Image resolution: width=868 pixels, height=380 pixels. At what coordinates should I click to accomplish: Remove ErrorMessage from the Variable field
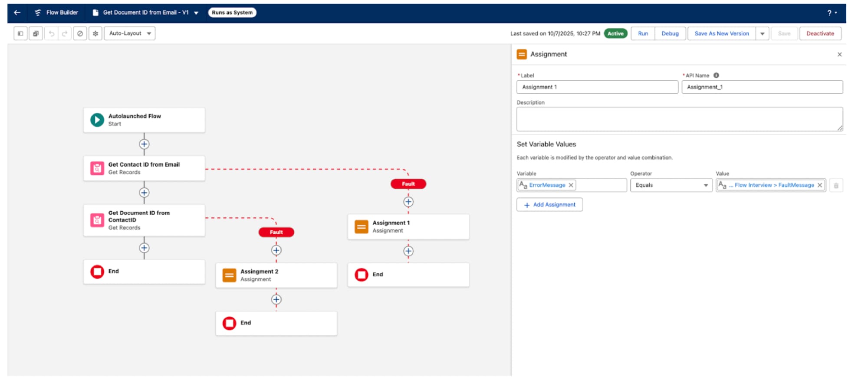571,185
